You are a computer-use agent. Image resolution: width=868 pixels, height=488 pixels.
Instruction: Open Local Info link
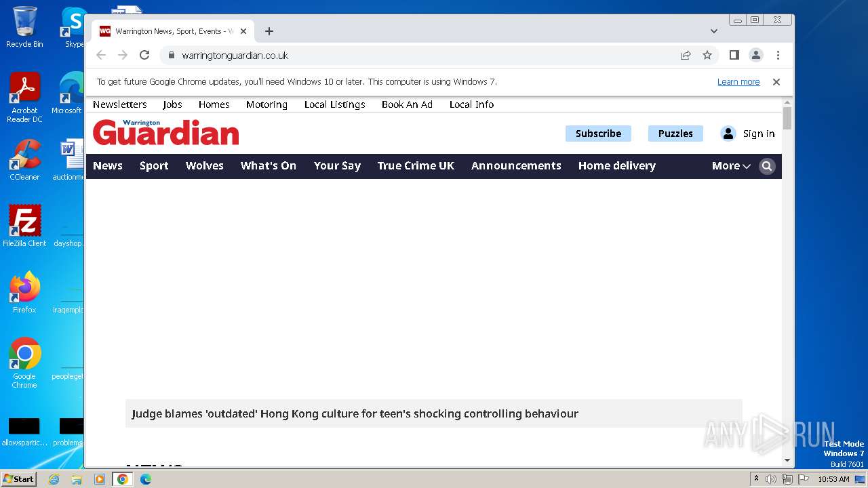(x=471, y=104)
